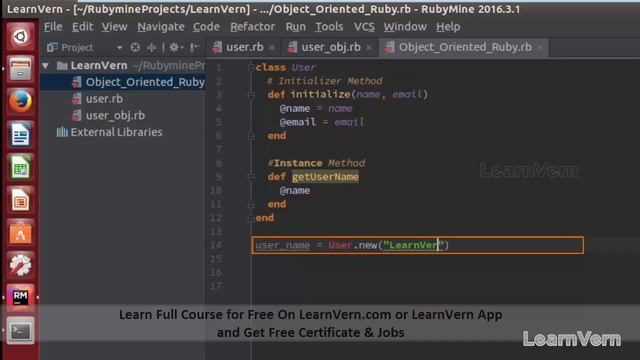Click the '# Initializer Method' comment
The image size is (640, 360).
[325, 81]
